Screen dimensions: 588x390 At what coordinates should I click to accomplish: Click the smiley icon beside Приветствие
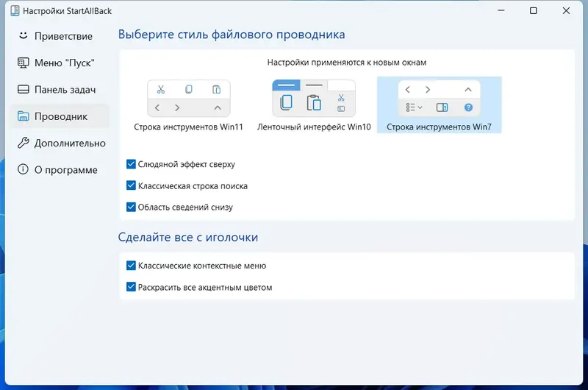point(24,35)
